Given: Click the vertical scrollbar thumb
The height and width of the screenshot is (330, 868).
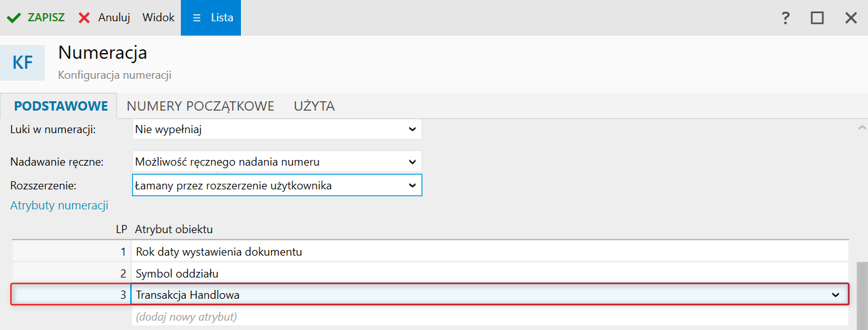Looking at the screenshot, I should pos(862,294).
